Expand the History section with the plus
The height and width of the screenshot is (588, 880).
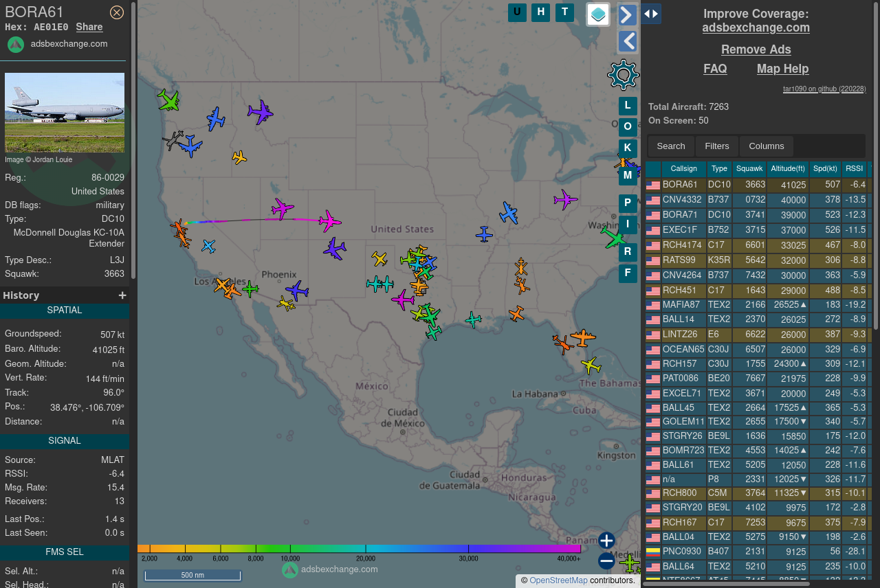(122, 295)
